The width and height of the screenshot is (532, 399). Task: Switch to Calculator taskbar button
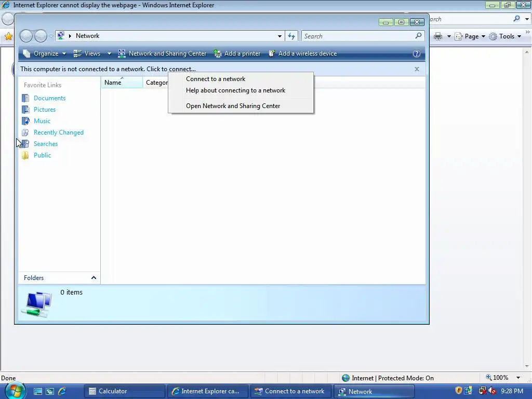tap(124, 391)
